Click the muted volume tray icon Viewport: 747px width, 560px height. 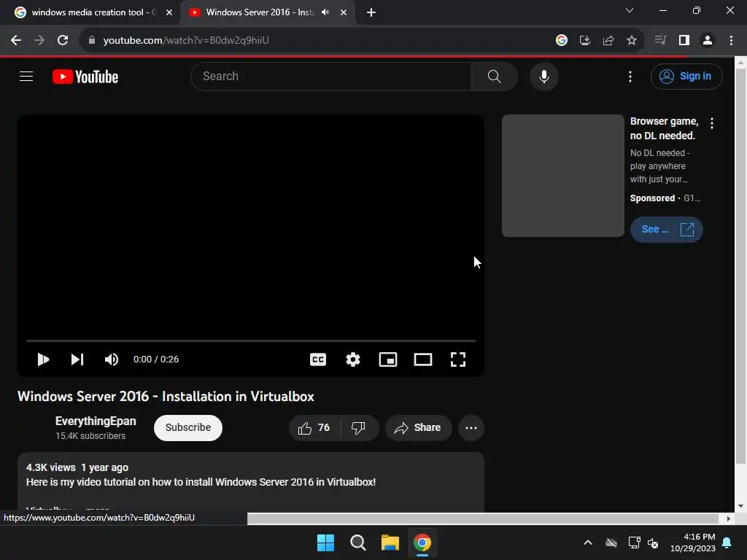click(653, 542)
